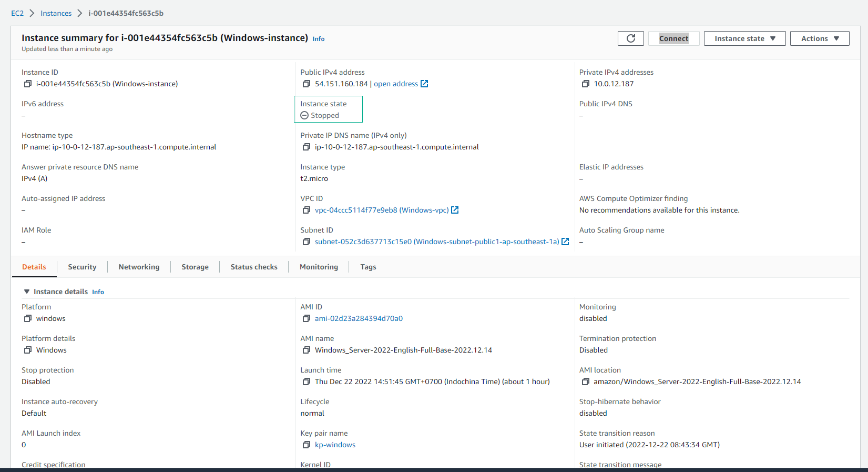Copy the Private IP DNS name
This screenshot has width=868, height=472.
tap(307, 147)
